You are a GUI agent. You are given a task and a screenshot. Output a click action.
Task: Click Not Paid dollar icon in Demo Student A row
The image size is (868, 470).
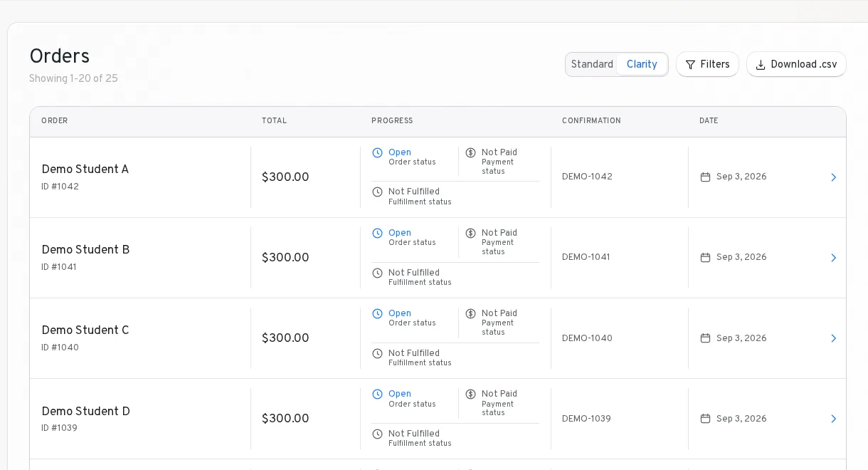(x=470, y=152)
